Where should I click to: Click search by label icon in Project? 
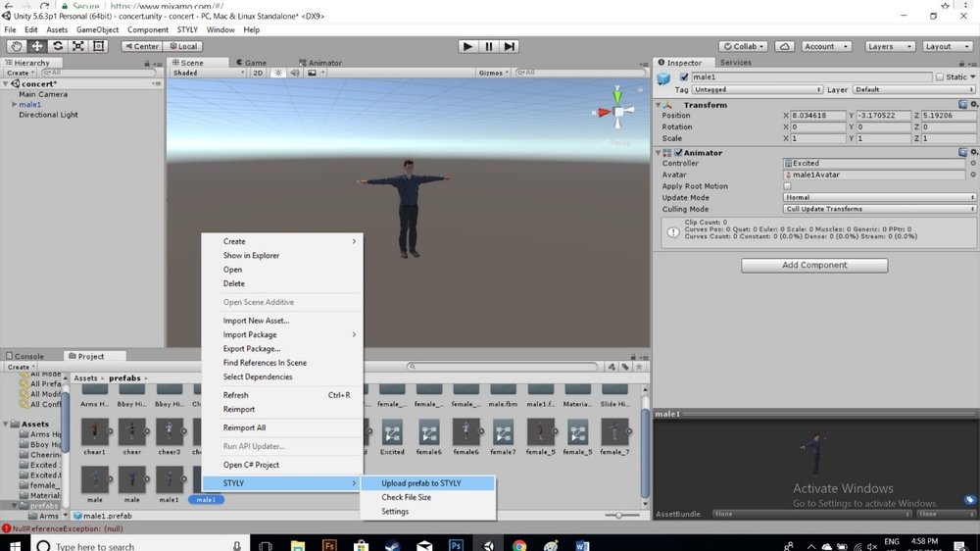625,367
